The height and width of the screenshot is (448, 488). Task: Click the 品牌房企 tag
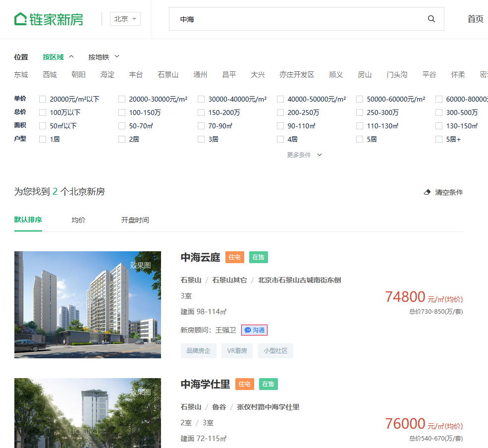pyautogui.click(x=198, y=351)
